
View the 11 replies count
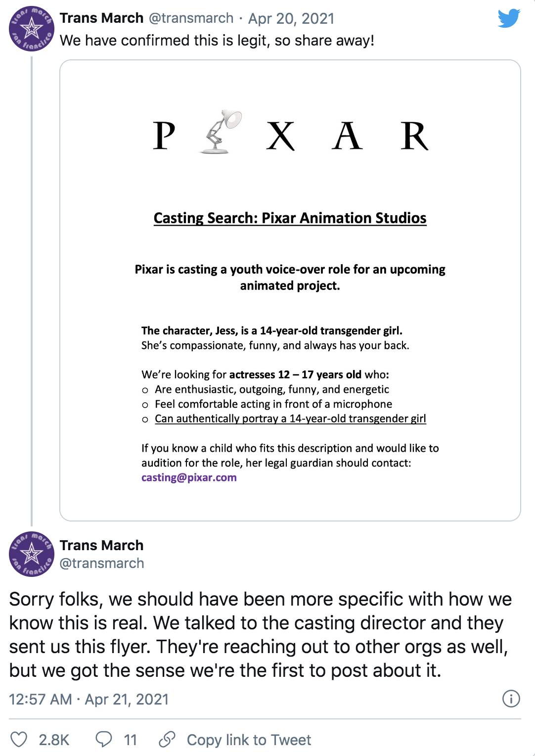click(x=130, y=740)
